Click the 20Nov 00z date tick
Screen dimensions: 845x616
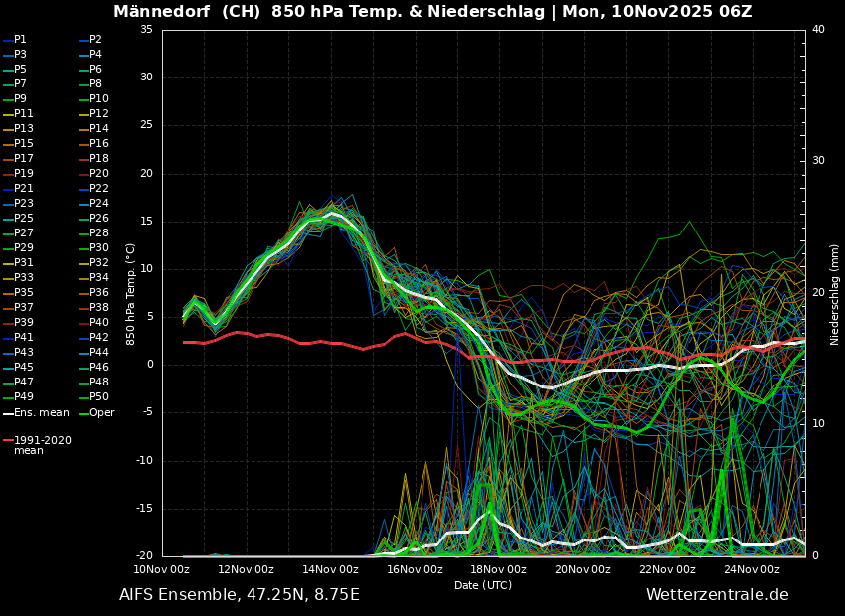pyautogui.click(x=583, y=569)
